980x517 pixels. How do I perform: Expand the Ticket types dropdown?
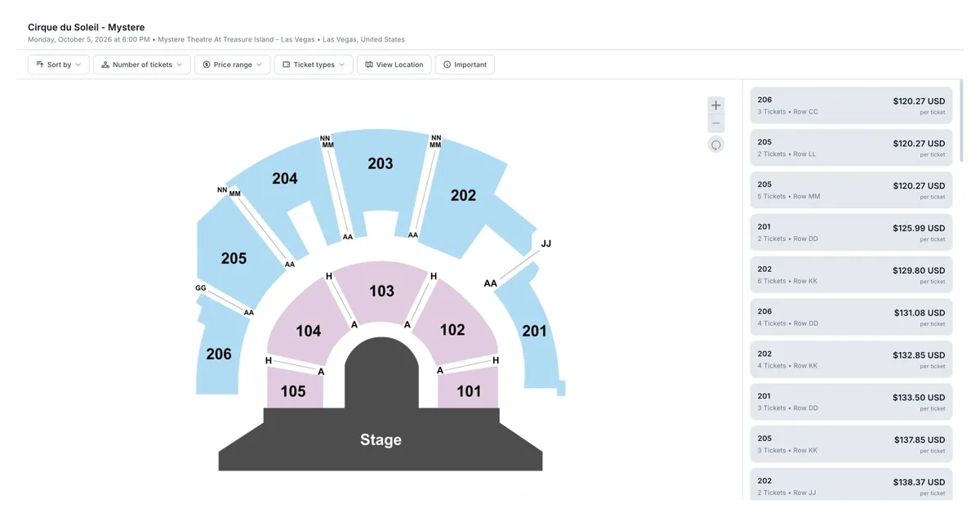tap(314, 65)
